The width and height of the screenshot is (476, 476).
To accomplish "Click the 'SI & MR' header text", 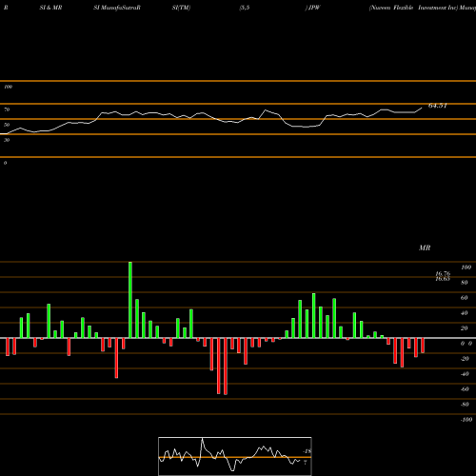I will point(50,8).
